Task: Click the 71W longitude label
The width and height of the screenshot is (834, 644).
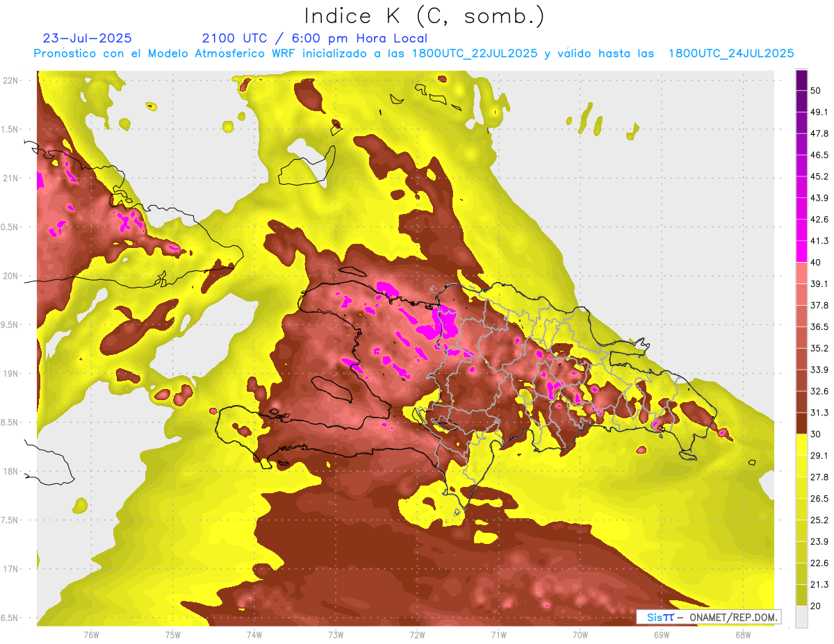Action: pyautogui.click(x=498, y=635)
